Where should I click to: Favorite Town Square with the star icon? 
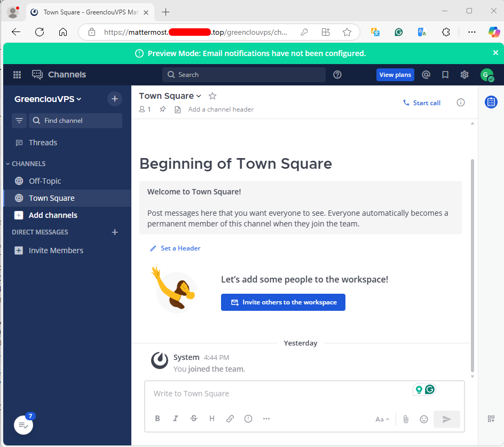[x=212, y=96]
